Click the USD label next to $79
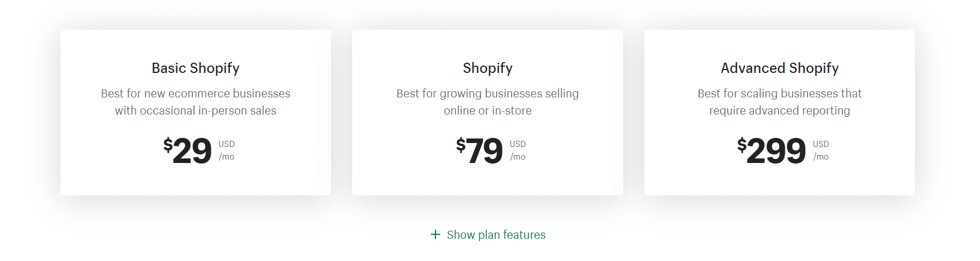This screenshot has width=980, height=261. tap(518, 144)
